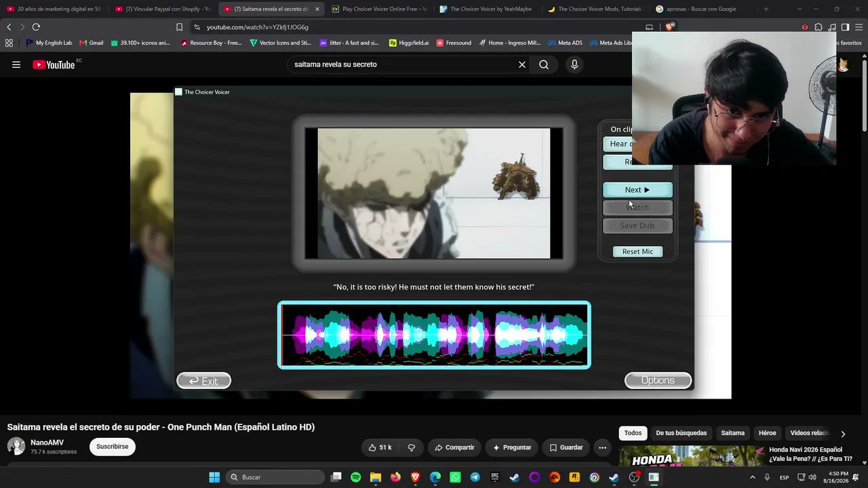Open Rockstar Games Launcher from the taskbar
Image resolution: width=868 pixels, height=488 pixels.
pos(574,477)
